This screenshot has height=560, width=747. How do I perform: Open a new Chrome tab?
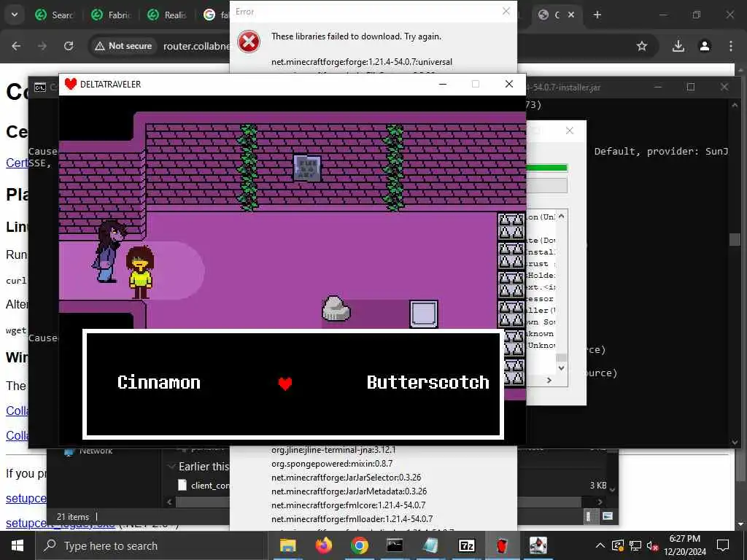pyautogui.click(x=597, y=15)
